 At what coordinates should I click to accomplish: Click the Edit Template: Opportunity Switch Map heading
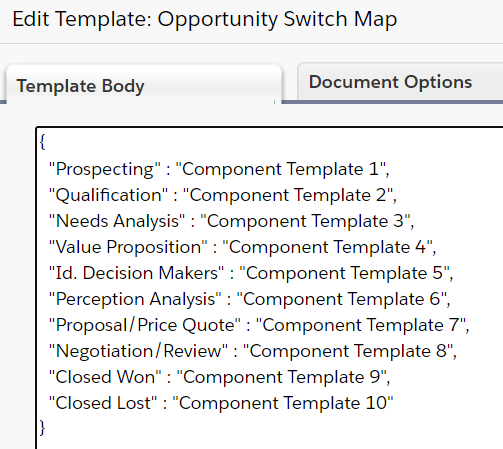[205, 19]
